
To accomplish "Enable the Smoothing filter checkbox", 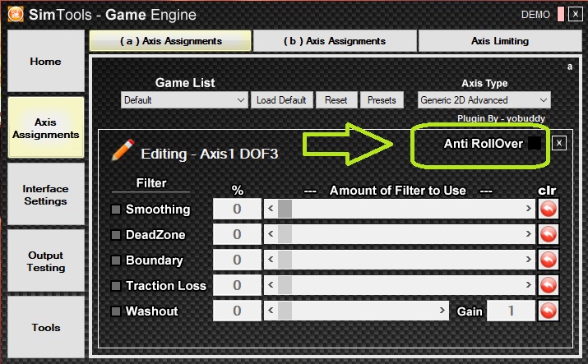I will 116,209.
